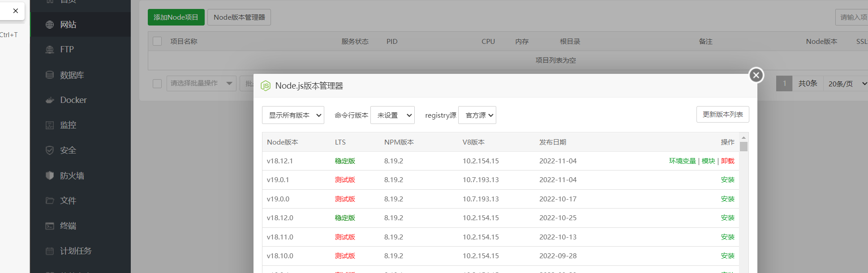
Task: Click the 测试版 label in v19.0.1 row
Action: coord(345,179)
